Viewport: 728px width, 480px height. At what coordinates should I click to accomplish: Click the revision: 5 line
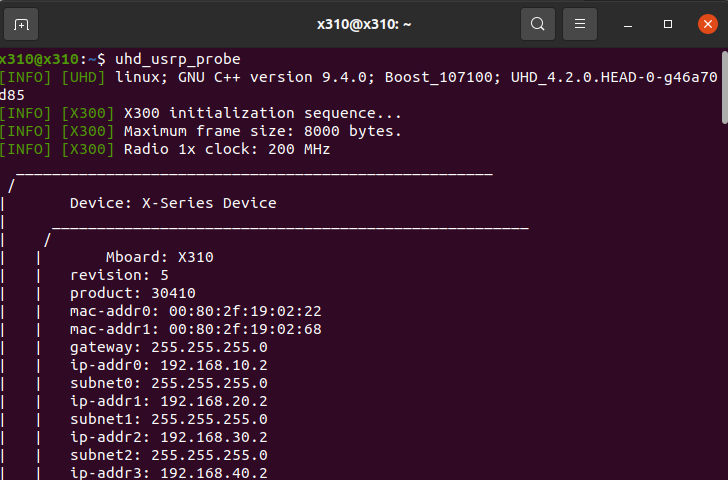coord(119,275)
